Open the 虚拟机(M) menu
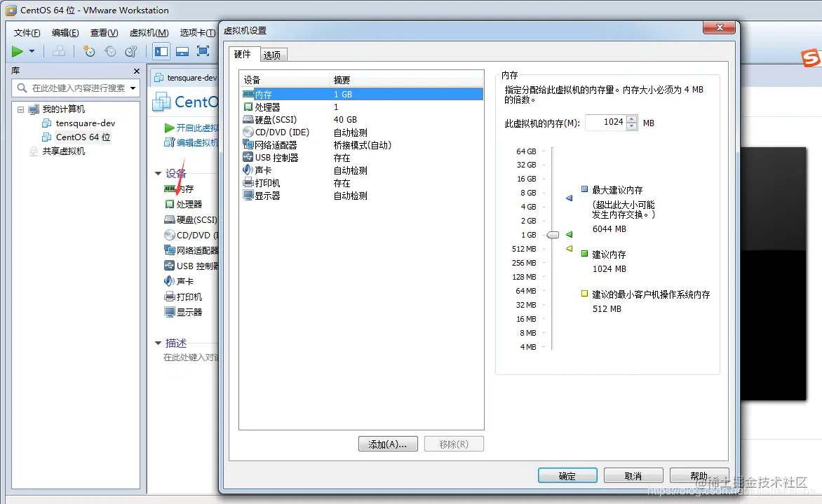 click(149, 33)
